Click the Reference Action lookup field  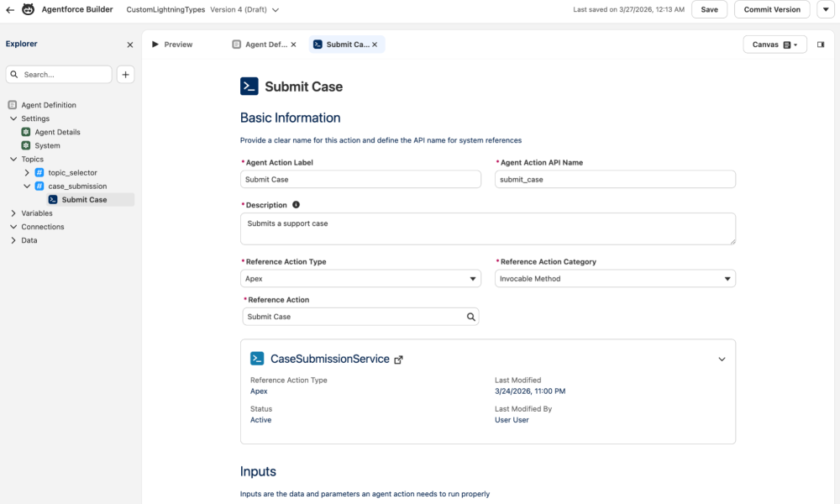pyautogui.click(x=360, y=317)
